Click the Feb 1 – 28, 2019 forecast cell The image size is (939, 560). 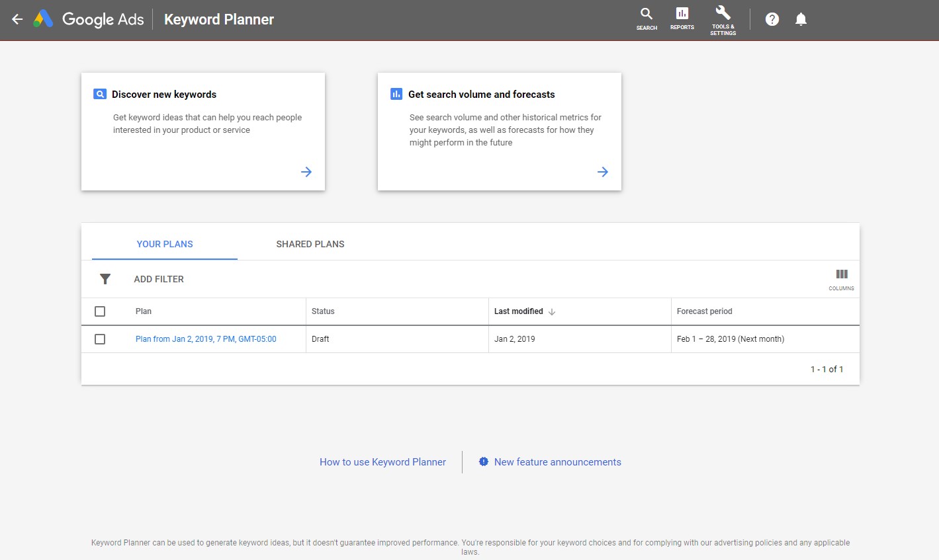tap(731, 339)
